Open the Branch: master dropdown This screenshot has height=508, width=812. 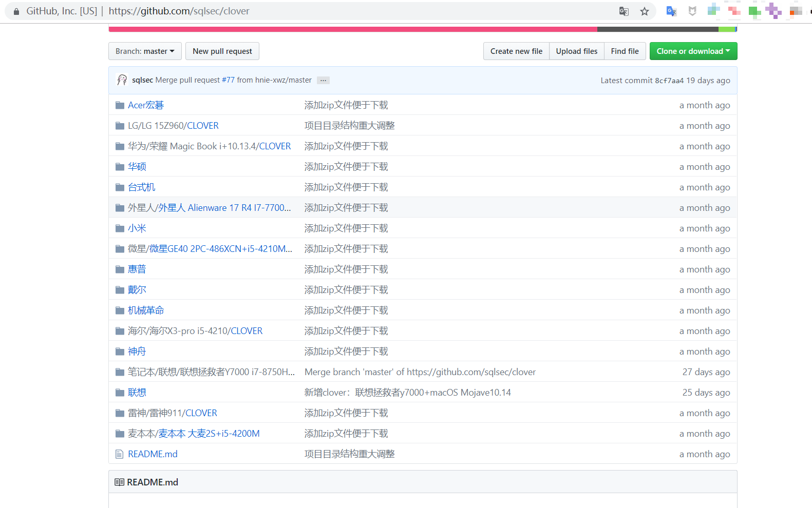coord(145,51)
